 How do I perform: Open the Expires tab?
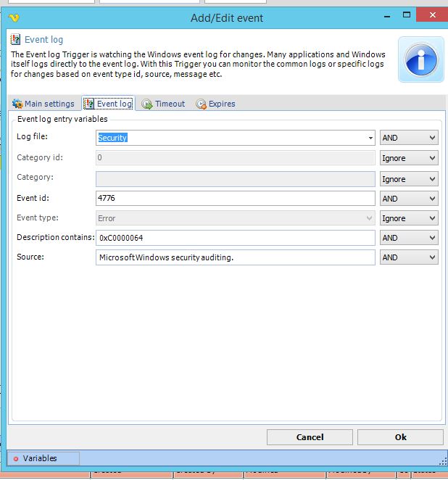tap(215, 104)
